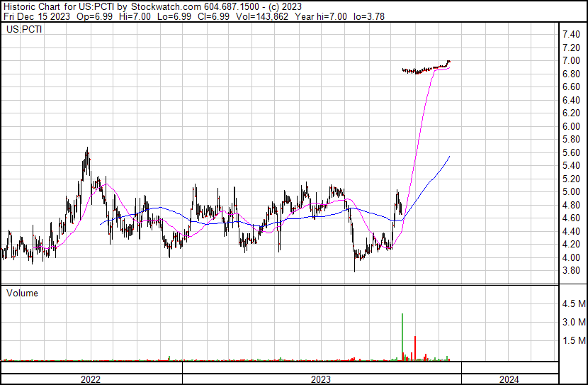Select the 2022 year label on time axis
This screenshot has height=385, width=588.
tap(91, 379)
